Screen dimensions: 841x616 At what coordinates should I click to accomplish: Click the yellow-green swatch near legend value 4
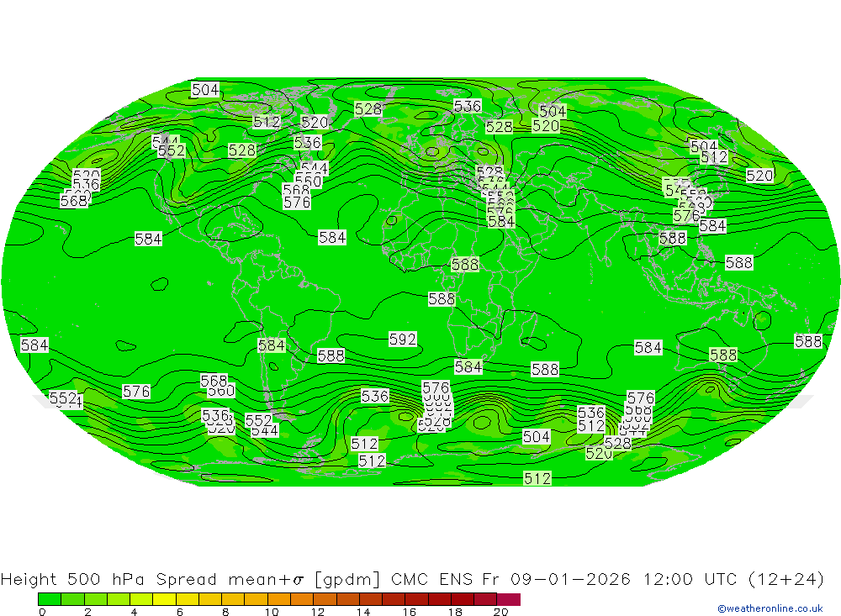coord(141,599)
